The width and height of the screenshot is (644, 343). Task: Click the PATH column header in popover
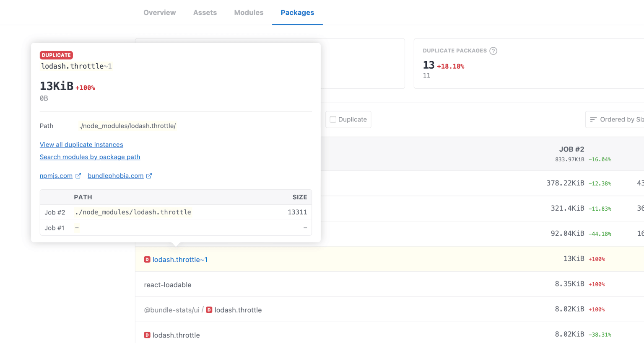coord(83,197)
